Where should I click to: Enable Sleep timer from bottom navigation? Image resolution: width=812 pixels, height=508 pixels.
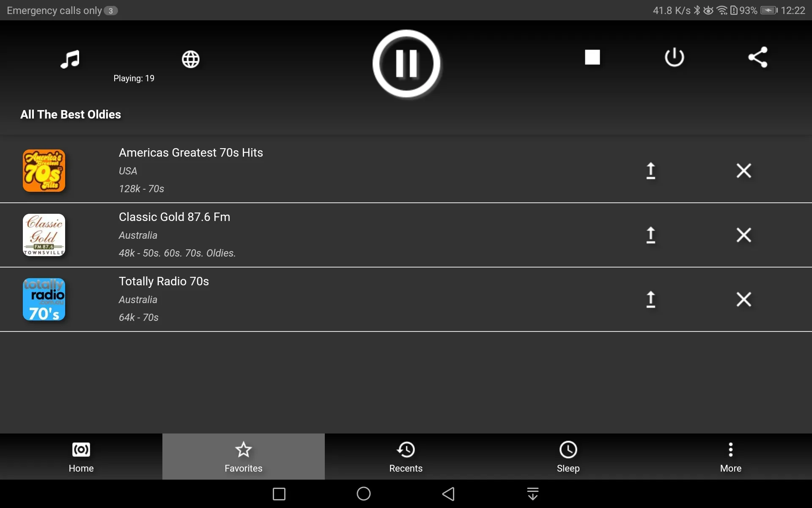click(568, 456)
